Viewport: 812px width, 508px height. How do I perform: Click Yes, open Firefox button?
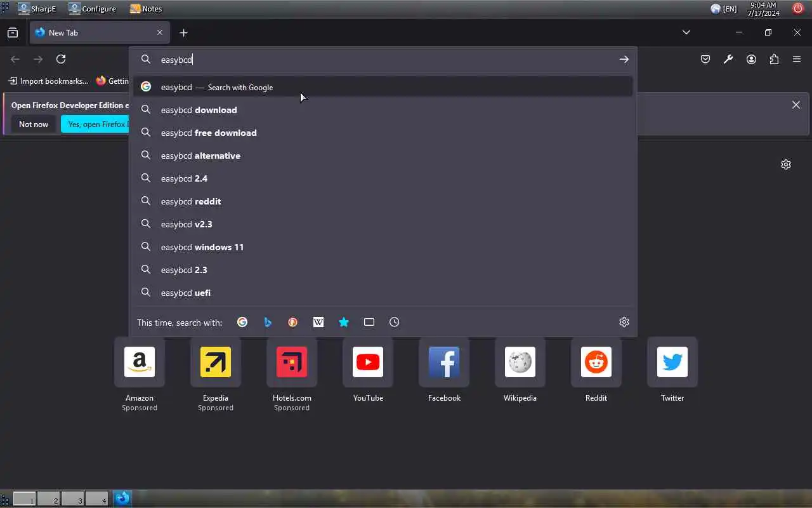click(x=95, y=124)
